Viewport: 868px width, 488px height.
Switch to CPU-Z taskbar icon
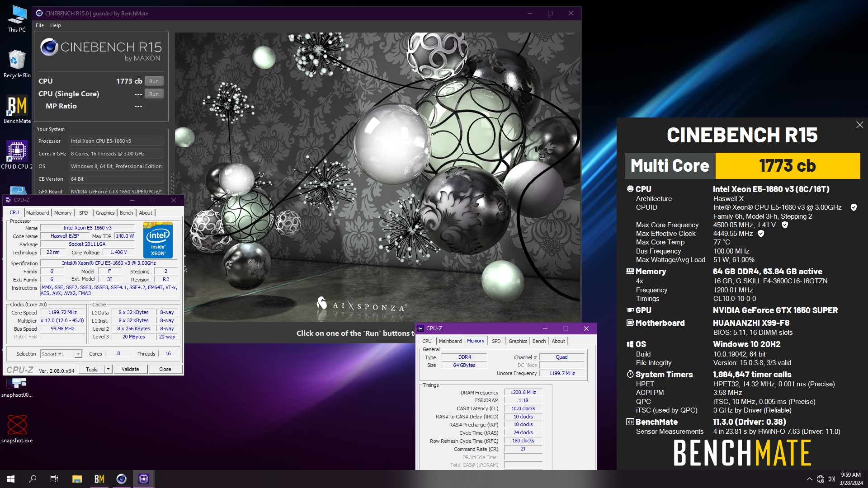tap(143, 479)
